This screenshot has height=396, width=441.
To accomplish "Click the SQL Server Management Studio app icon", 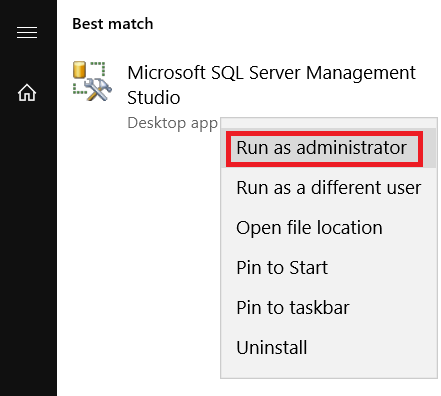I will [92, 81].
